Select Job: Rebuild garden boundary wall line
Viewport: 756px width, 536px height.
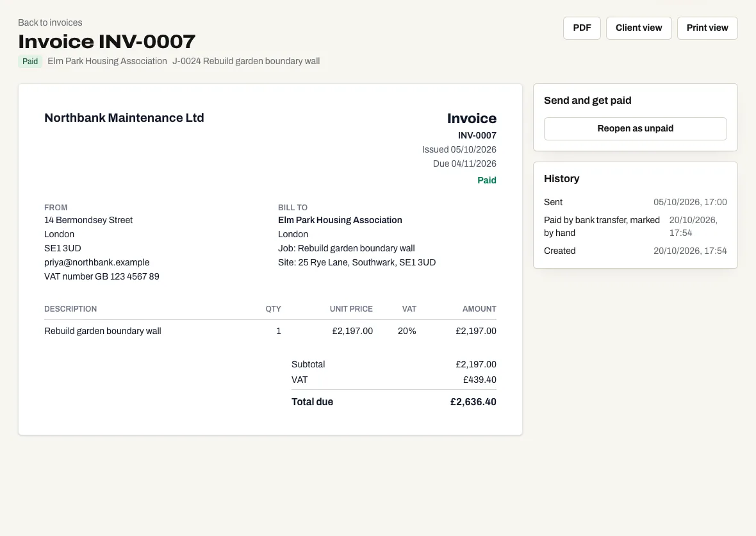346,249
